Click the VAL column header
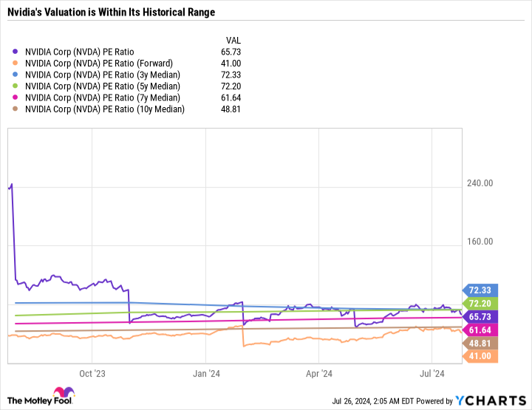This screenshot has width=532, height=410. point(233,41)
